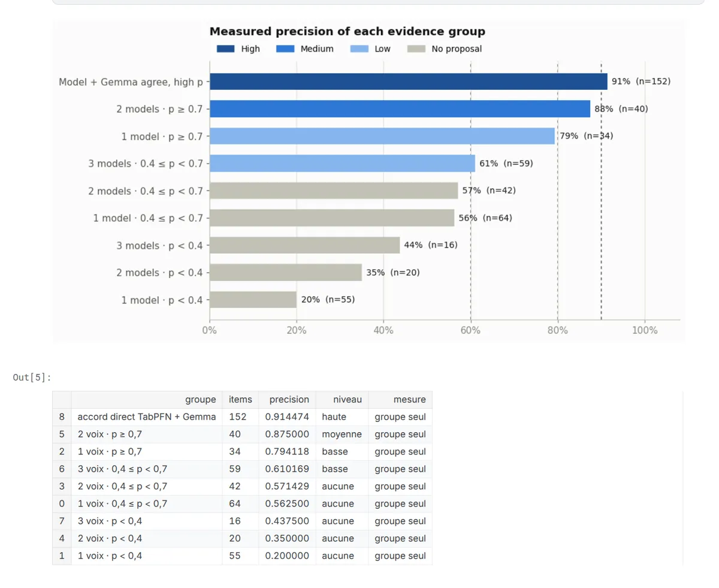Click the 'Model + Gemma agree, high p' axis label

131,82
